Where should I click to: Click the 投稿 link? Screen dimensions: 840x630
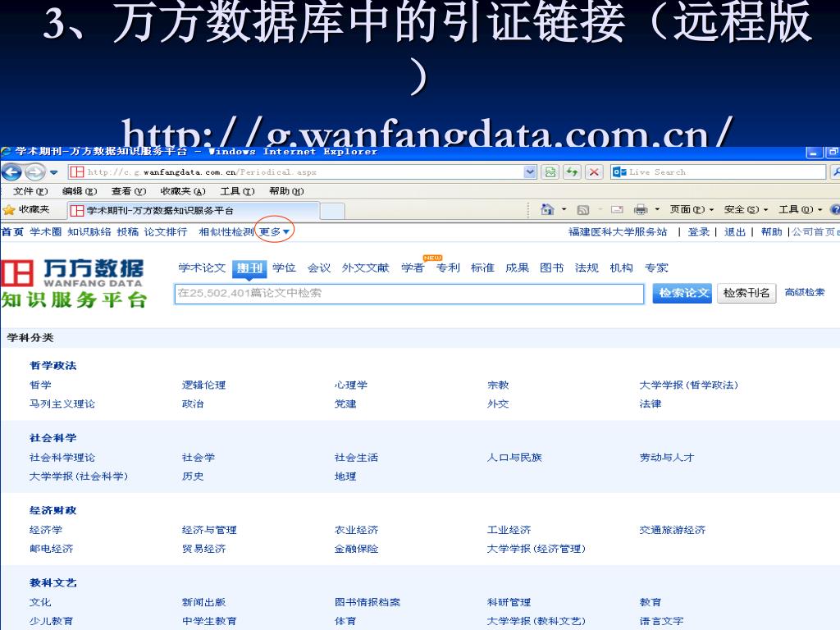(127, 232)
